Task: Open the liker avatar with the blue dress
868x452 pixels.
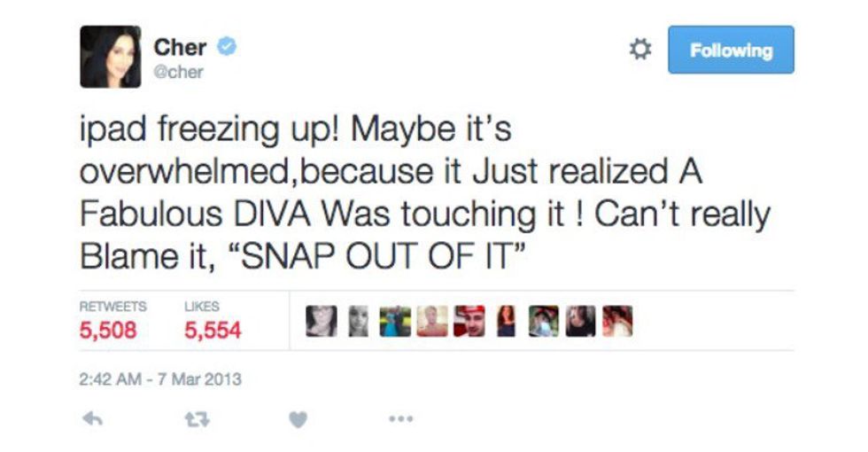Action: click(393, 321)
